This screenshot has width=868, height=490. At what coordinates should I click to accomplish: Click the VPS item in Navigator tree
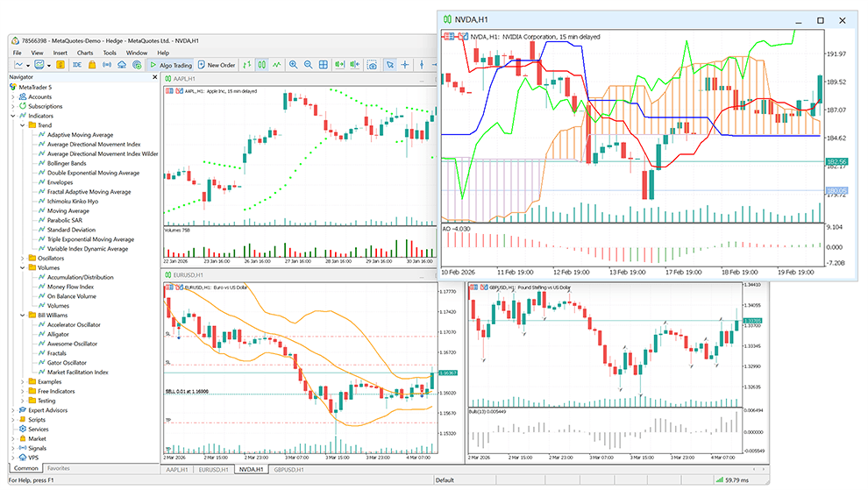pyautogui.click(x=33, y=458)
